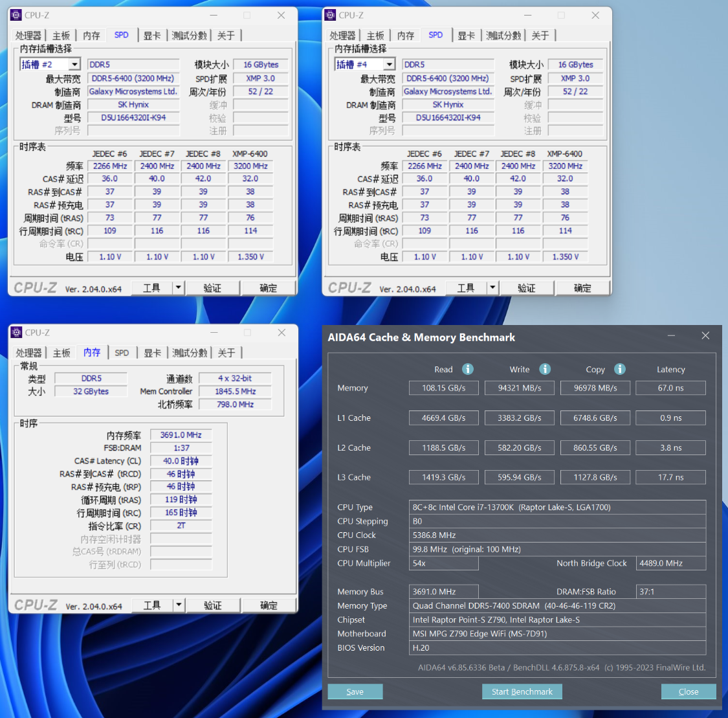Click 确定 button in slot #4 window

[582, 288]
